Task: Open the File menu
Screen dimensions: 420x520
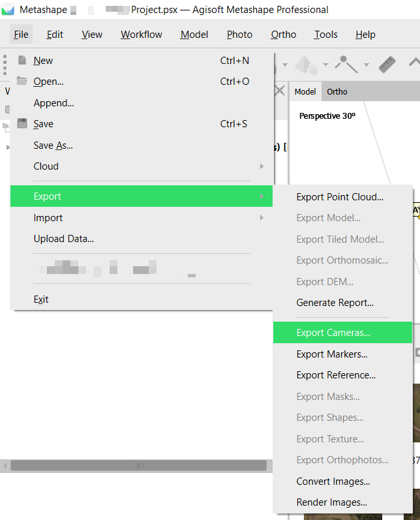Action: (21, 34)
